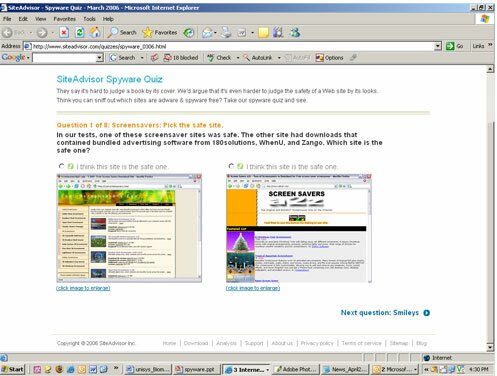Viewport: 497px width, 376px height.
Task: Switch to unisys_Bom taskbar button
Action: tap(148, 369)
